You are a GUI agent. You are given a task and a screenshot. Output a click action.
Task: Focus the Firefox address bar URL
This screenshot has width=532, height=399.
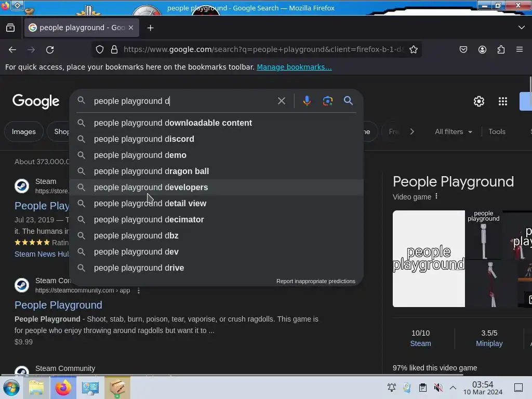coord(263,49)
